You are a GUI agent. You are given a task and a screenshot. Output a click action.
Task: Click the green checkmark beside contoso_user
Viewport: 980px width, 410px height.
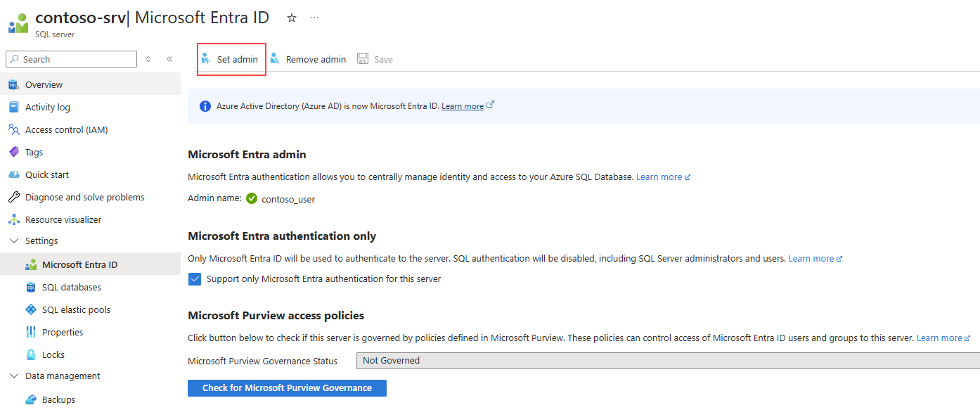point(252,199)
